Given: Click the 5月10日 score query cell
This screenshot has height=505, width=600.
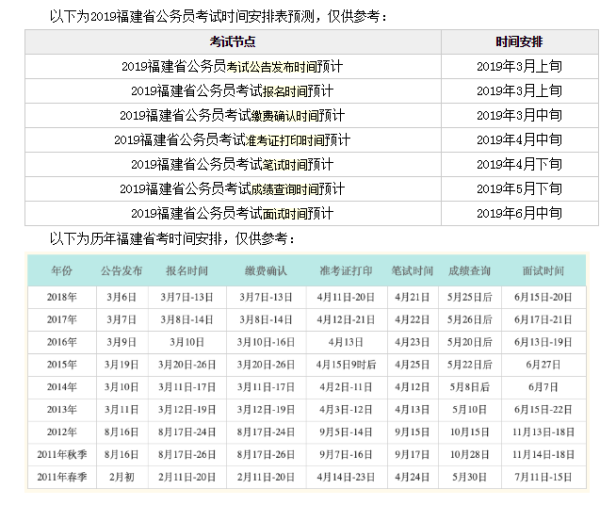Looking at the screenshot, I should 469,410.
